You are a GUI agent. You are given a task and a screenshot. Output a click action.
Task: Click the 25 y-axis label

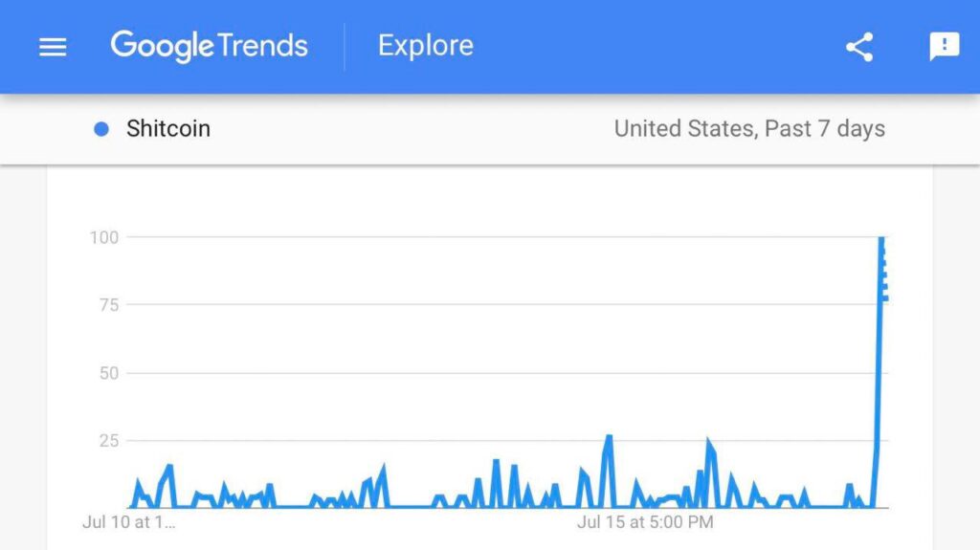tap(108, 441)
